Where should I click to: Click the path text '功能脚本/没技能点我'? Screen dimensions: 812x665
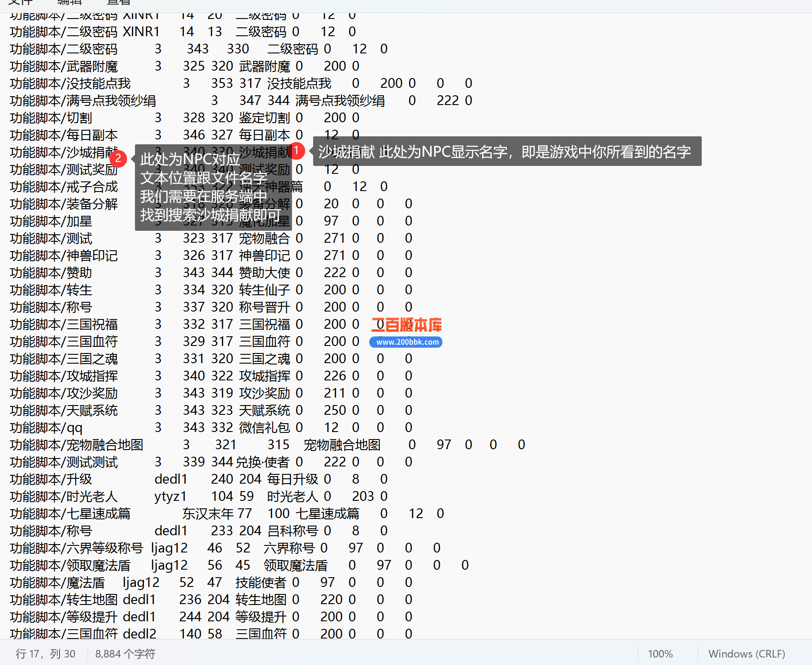coord(71,83)
